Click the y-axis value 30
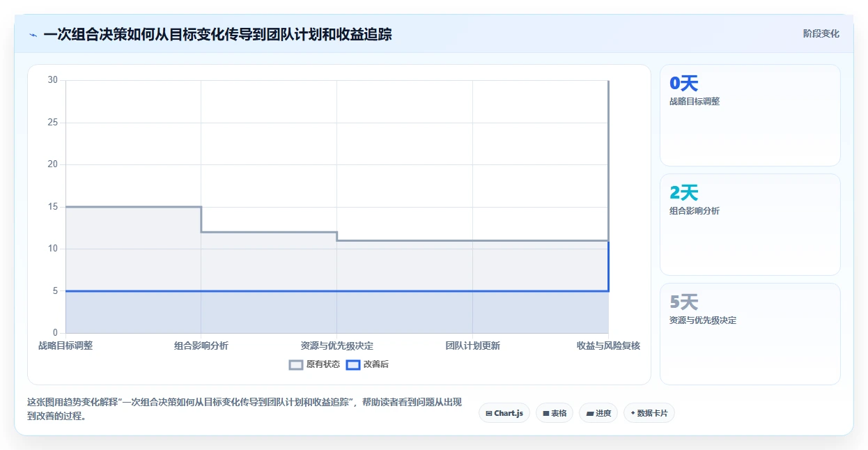The width and height of the screenshot is (868, 450). click(x=53, y=80)
